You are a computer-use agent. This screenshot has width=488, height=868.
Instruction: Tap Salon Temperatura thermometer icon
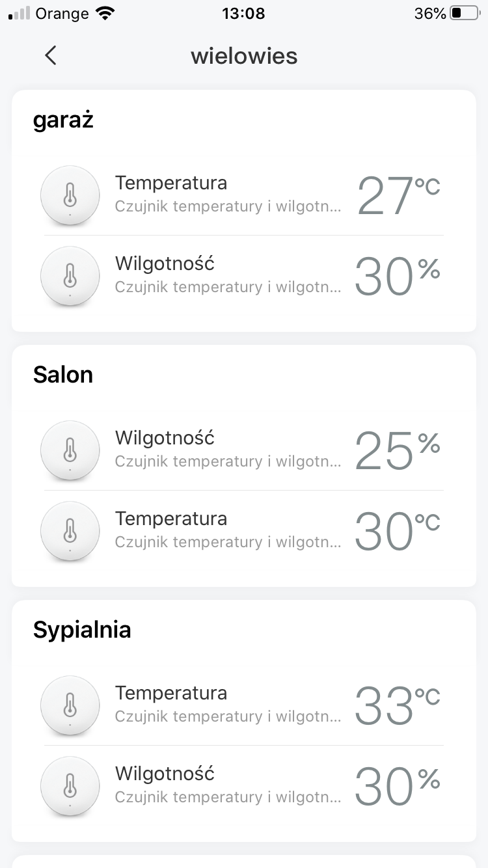70,531
